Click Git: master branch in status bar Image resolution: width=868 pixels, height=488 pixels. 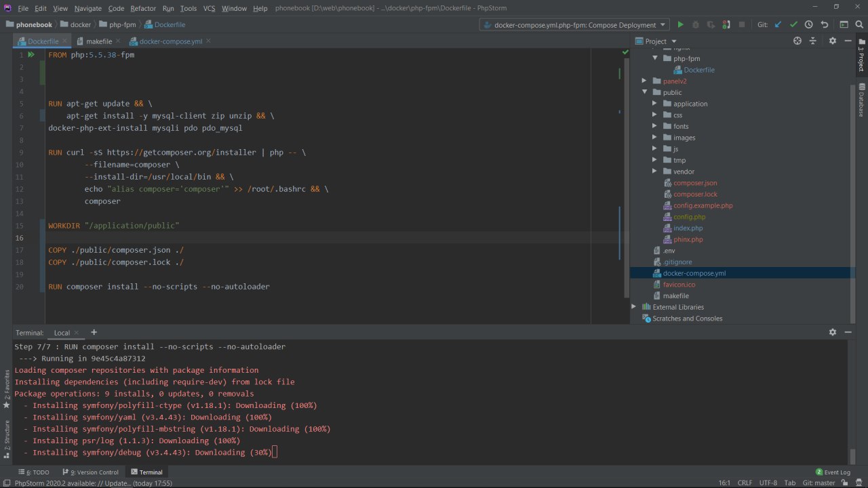pyautogui.click(x=818, y=483)
